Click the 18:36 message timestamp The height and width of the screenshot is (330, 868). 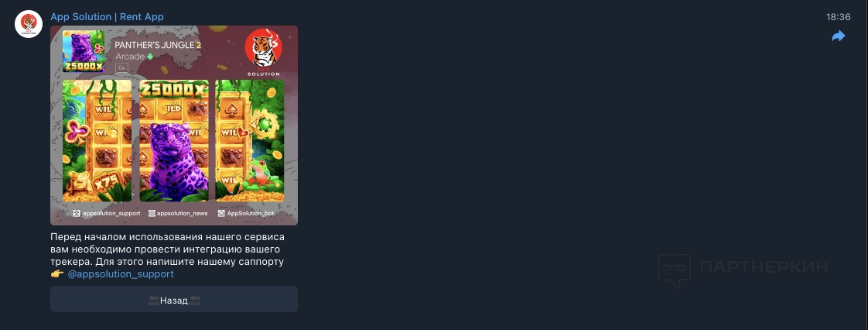[x=838, y=17]
